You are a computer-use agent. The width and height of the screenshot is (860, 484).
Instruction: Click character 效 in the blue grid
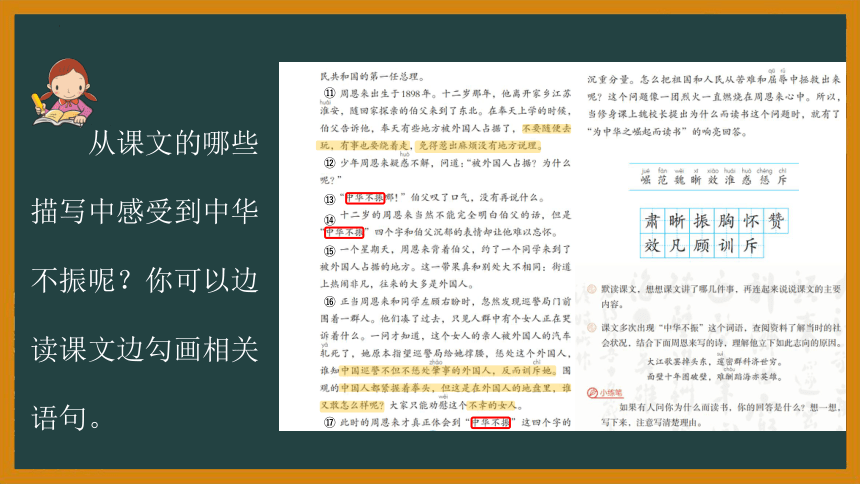652,245
